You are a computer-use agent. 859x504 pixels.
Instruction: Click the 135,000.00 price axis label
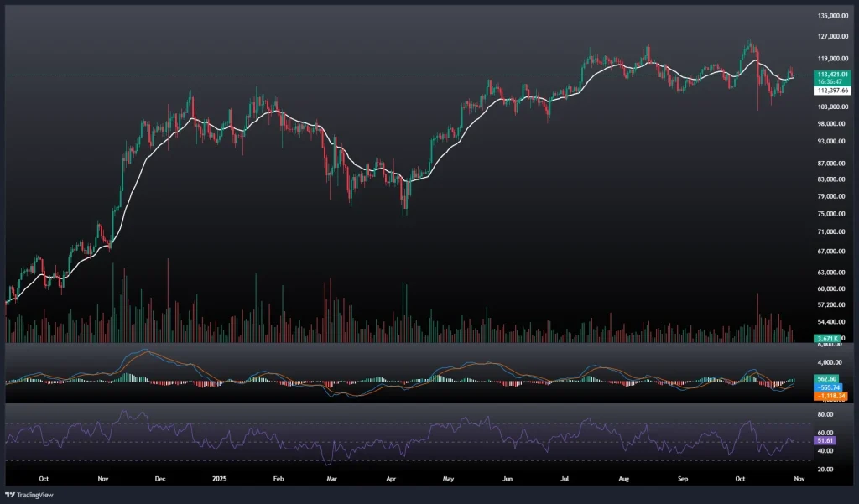click(x=832, y=16)
